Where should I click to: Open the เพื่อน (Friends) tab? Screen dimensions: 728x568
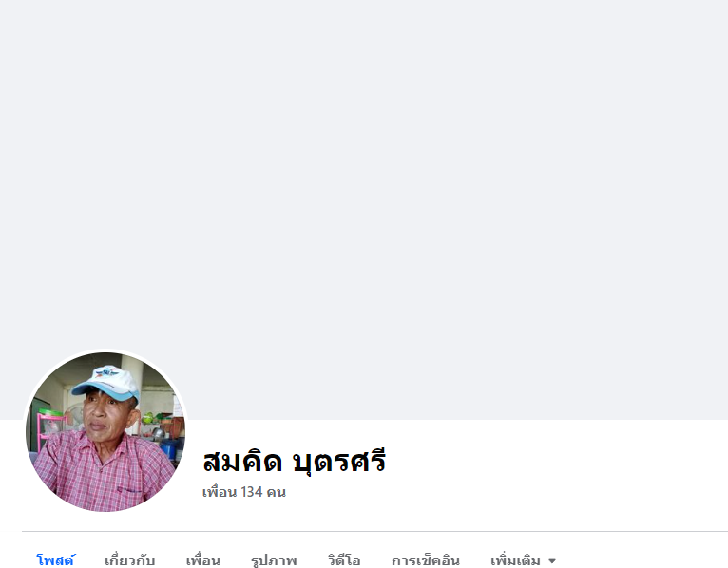(x=202, y=560)
